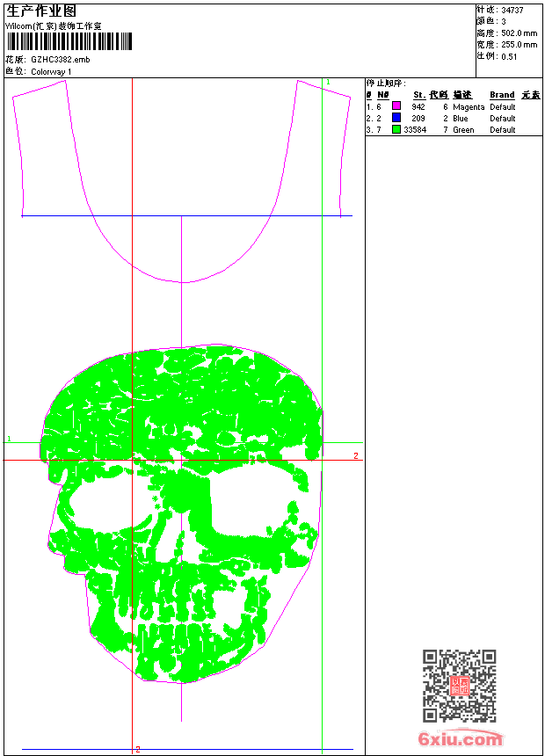545x756 pixels.
Task: Select the Magenta row in stop sequence
Action: pos(469,106)
